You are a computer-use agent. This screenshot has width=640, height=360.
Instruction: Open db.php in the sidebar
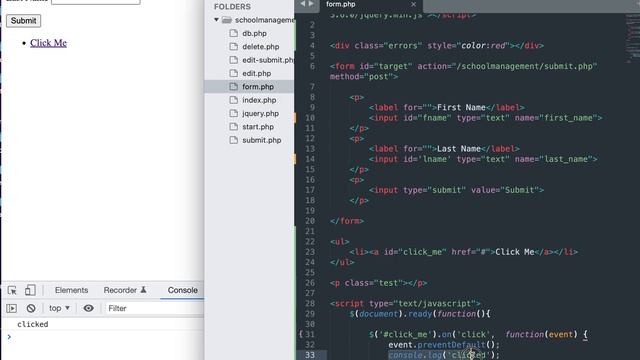point(254,33)
